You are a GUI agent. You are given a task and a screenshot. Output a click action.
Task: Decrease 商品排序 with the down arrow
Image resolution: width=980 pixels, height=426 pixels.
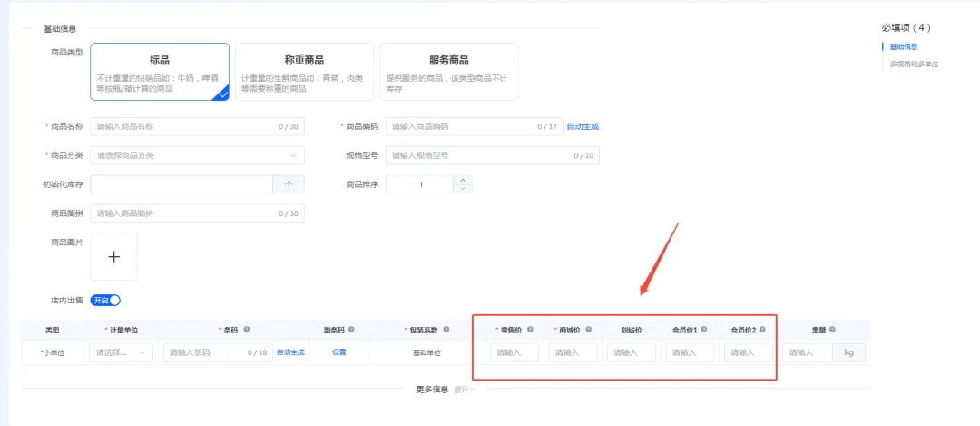[463, 189]
